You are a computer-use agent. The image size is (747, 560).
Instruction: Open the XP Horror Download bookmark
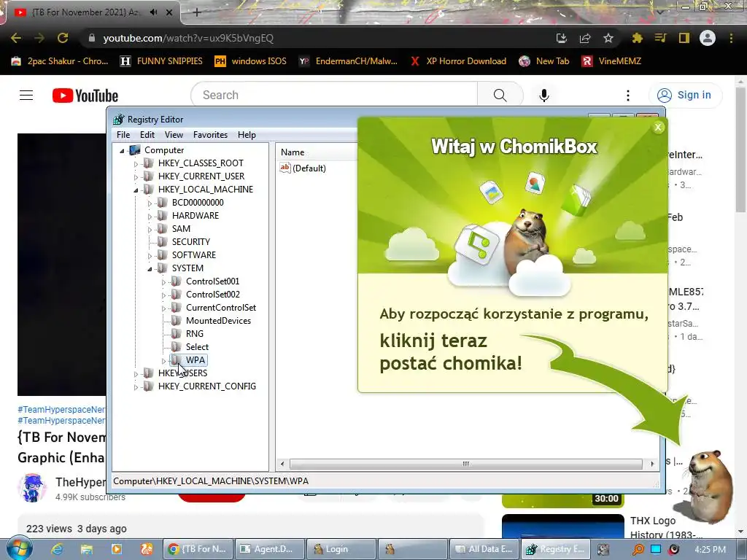(x=458, y=61)
